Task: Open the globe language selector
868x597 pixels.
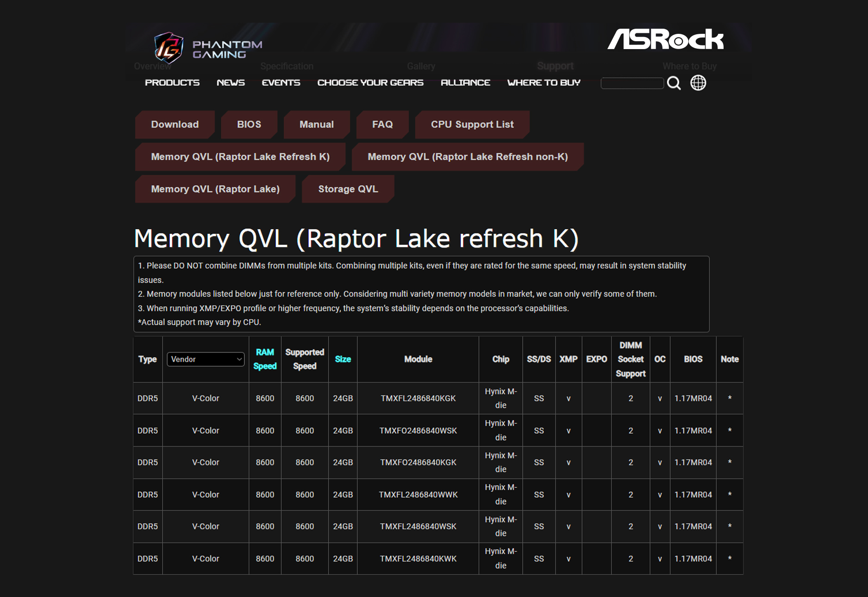Action: 698,83
